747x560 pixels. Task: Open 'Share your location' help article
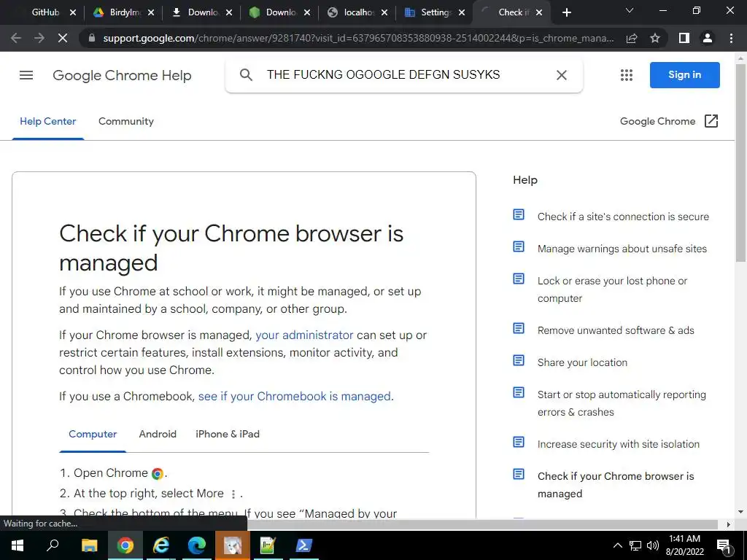tap(582, 362)
